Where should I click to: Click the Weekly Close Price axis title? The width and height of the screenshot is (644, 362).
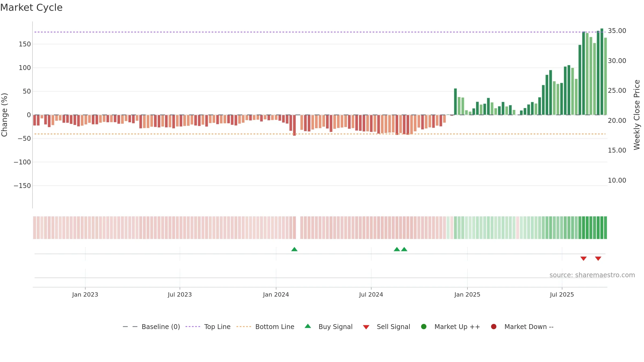pos(637,115)
